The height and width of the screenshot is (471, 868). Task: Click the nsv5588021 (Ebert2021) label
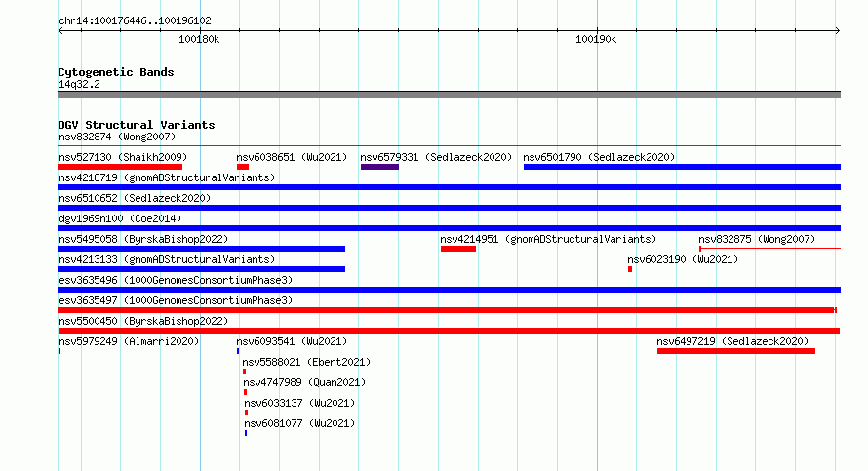[x=306, y=362]
